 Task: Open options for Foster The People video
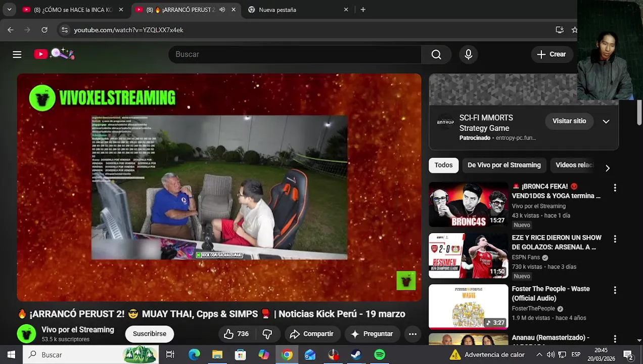click(x=615, y=290)
